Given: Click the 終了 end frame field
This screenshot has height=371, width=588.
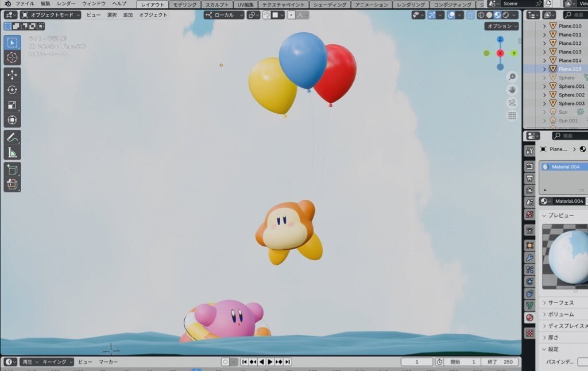Looking at the screenshot, I should tap(500, 362).
